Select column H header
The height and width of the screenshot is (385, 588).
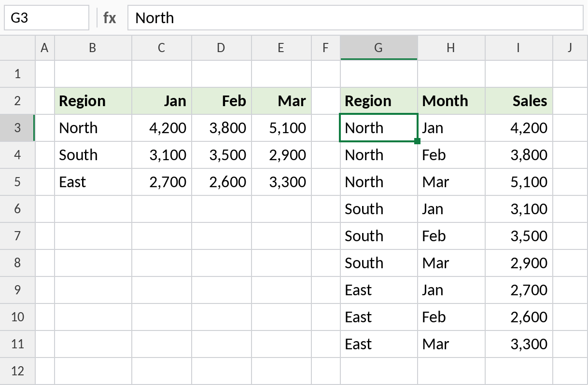(x=451, y=47)
